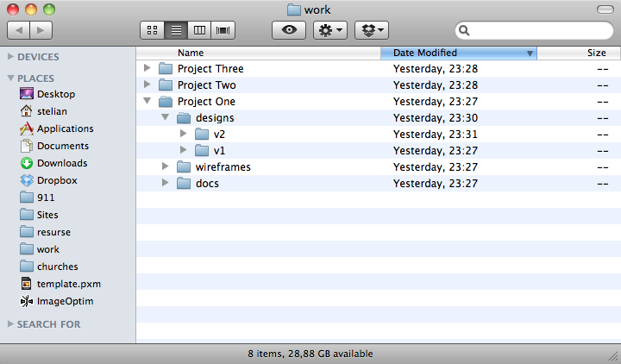Expand the DEVICES sidebar section
Viewport: 621px width, 364px height.
coord(10,57)
